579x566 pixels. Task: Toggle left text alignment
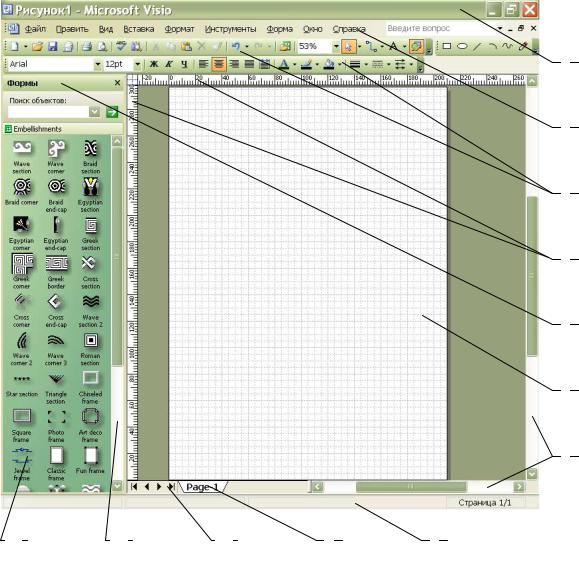203,64
